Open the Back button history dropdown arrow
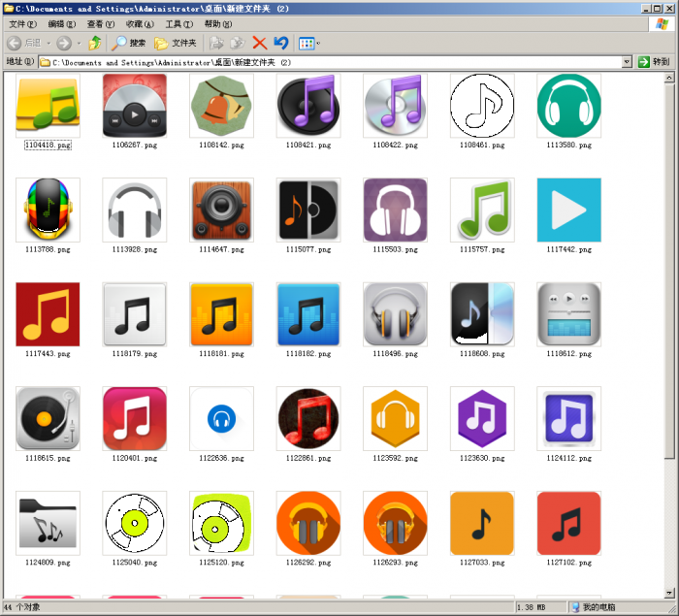The width and height of the screenshot is (679, 616). pos(48,44)
